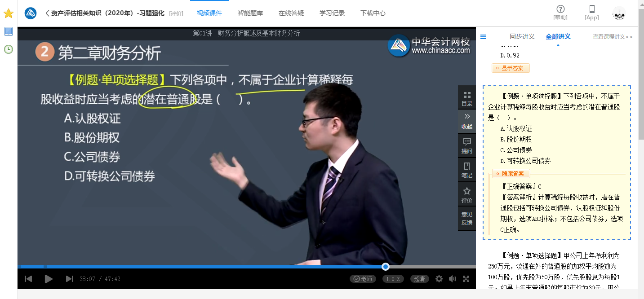The height and width of the screenshot is (299, 644).
Task: Collapse side panel with 收起 button
Action: pyautogui.click(x=467, y=121)
